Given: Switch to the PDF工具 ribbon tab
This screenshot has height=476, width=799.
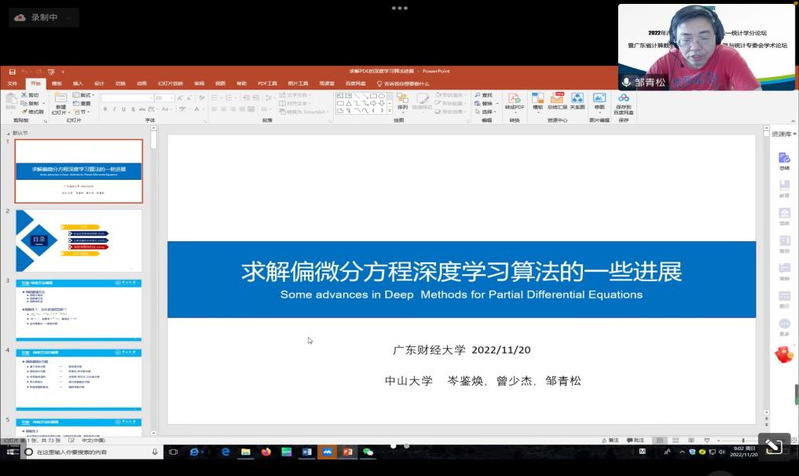Looking at the screenshot, I should pyautogui.click(x=267, y=84).
